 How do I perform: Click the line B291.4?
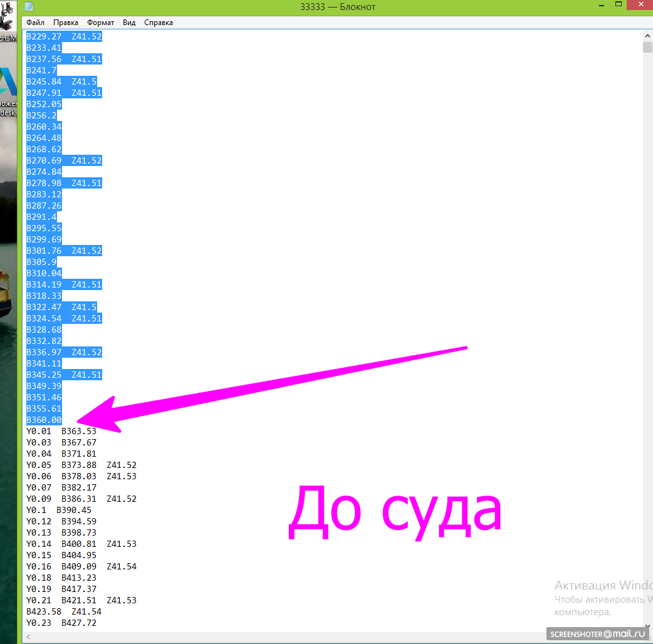[41, 217]
